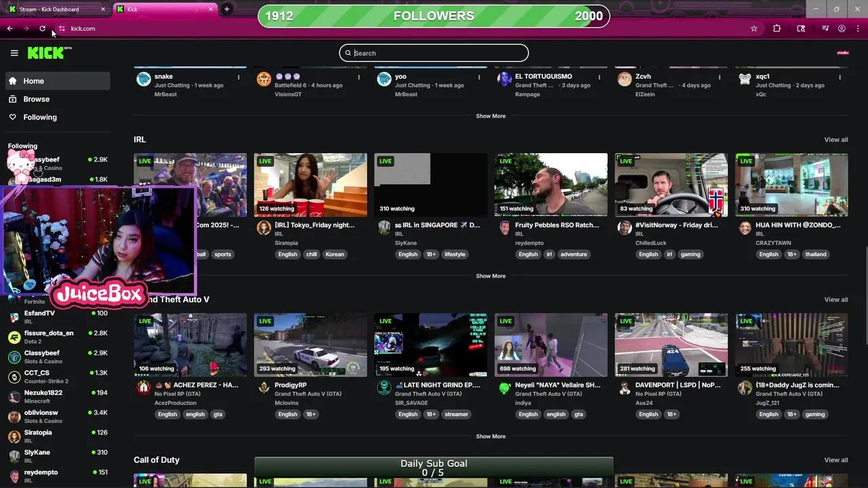Click the kick.com address bar

click(x=400, y=28)
